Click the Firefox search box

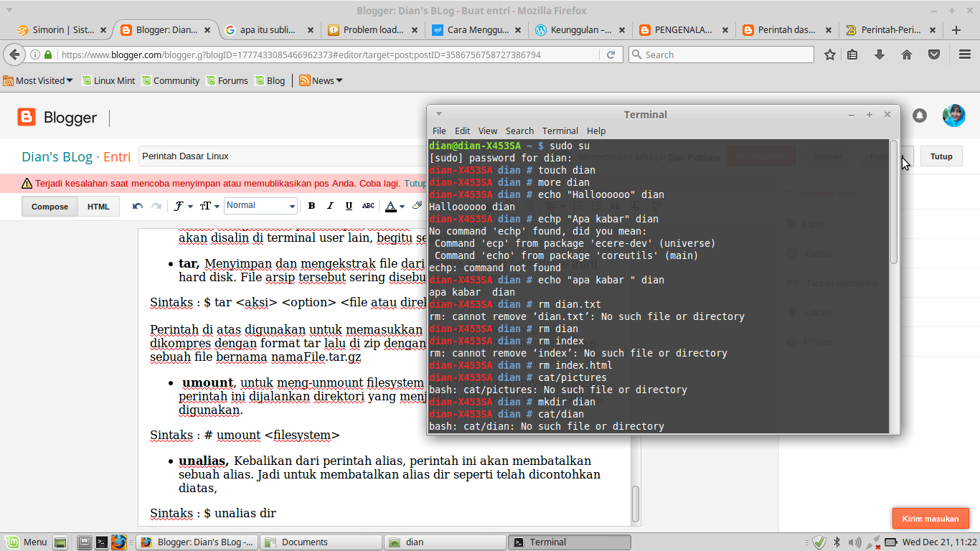[x=721, y=55]
